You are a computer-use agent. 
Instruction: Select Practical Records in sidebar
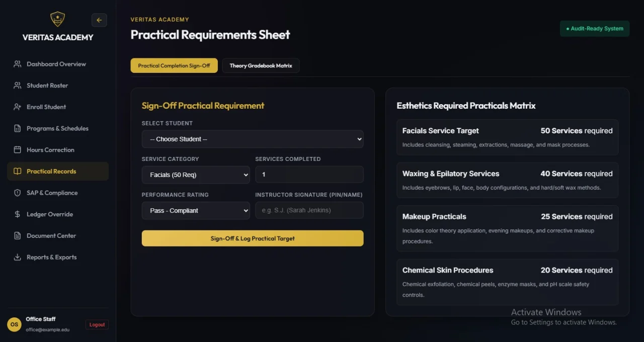click(58, 172)
